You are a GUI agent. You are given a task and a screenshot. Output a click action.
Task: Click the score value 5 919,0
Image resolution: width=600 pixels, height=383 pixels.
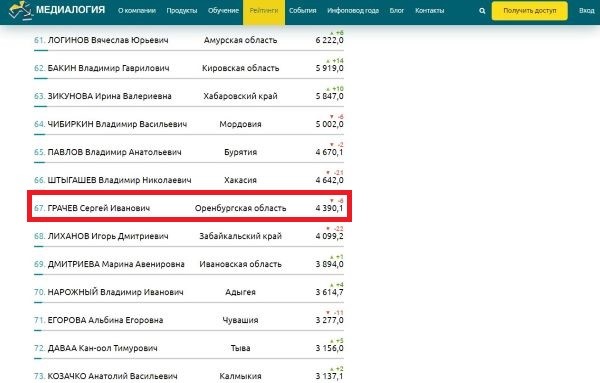[329, 68]
